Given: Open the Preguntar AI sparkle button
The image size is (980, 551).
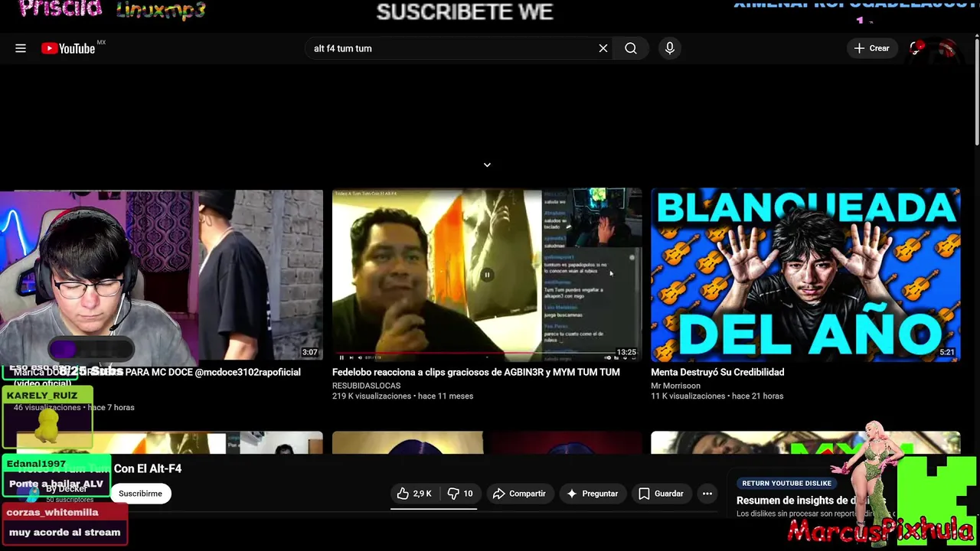Looking at the screenshot, I should pyautogui.click(x=592, y=494).
